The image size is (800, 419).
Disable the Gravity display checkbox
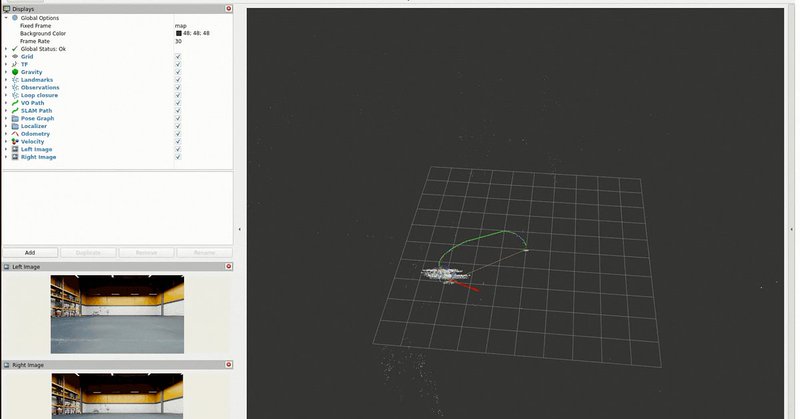point(178,72)
